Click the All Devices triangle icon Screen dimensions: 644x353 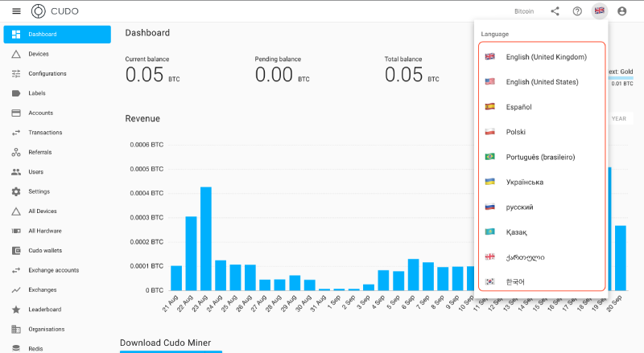tap(16, 211)
